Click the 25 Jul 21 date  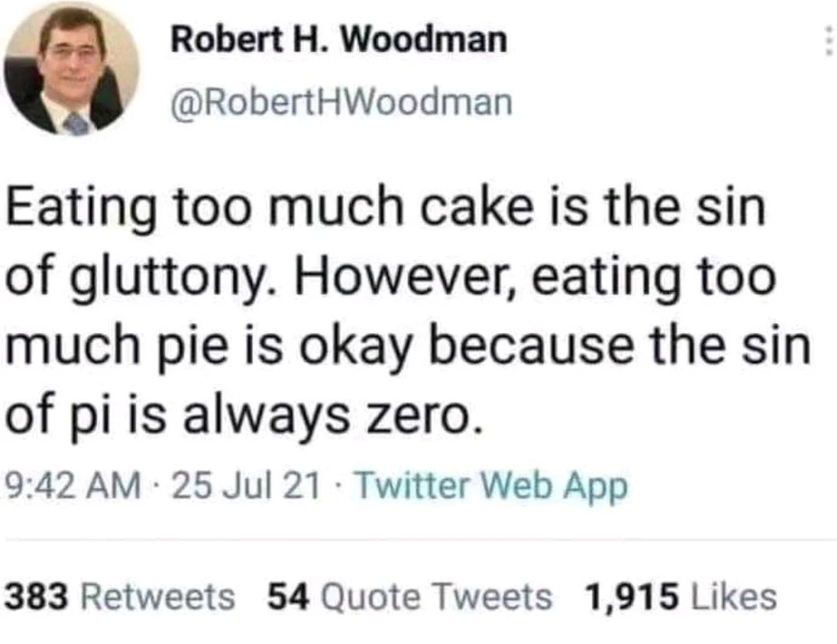[244, 486]
